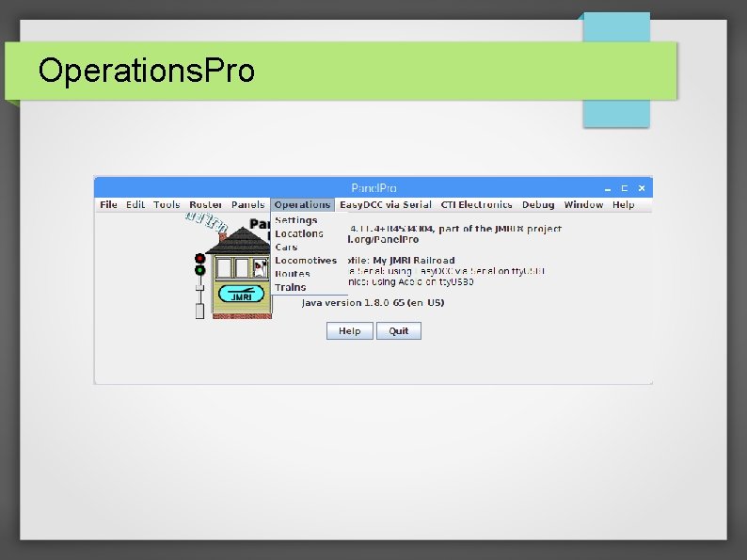Close the open Operations menu
747x560 pixels.
(x=302, y=205)
